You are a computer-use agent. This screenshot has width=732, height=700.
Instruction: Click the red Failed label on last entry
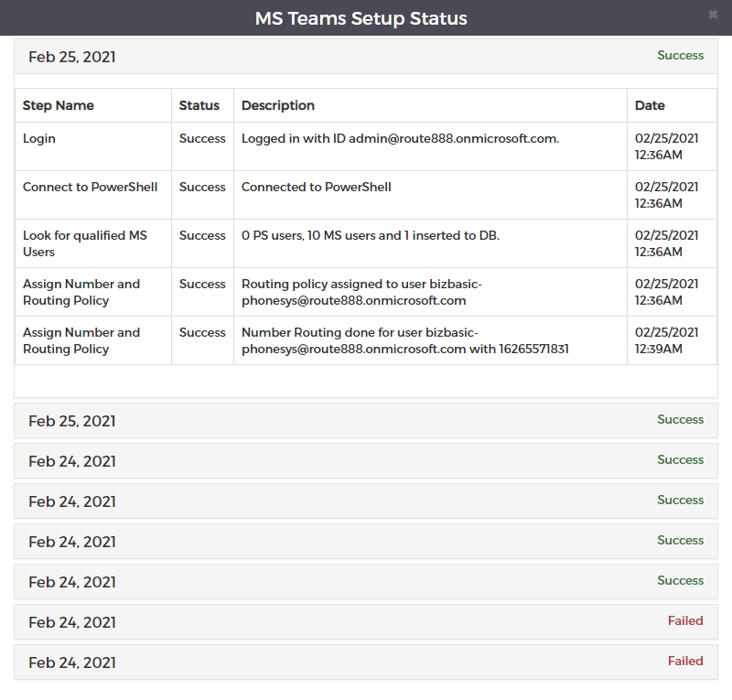point(685,661)
